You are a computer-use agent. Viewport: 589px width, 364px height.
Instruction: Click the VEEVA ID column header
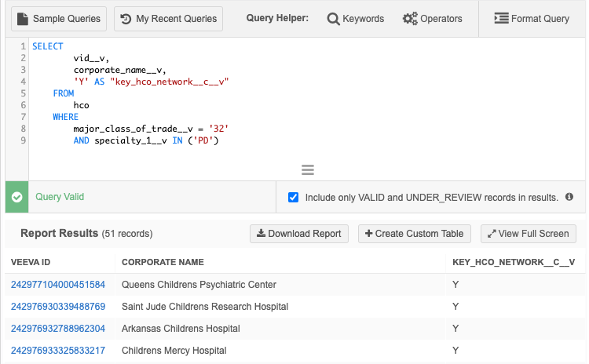(32, 262)
